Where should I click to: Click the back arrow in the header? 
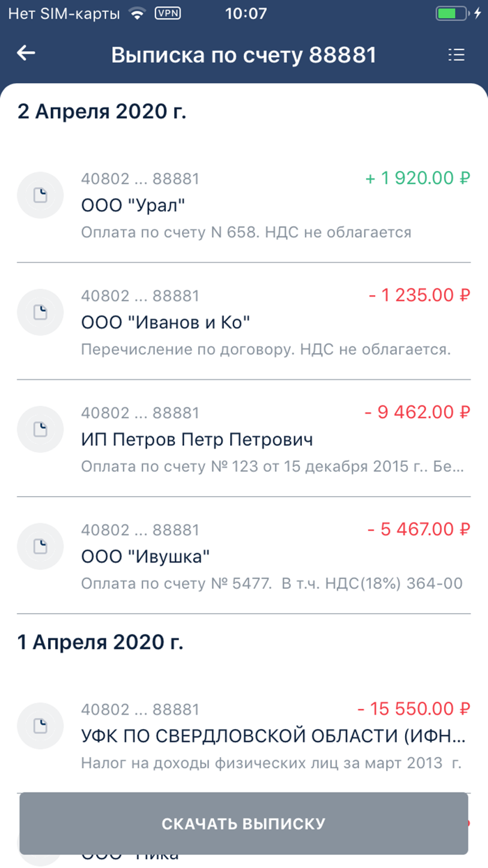(x=26, y=53)
